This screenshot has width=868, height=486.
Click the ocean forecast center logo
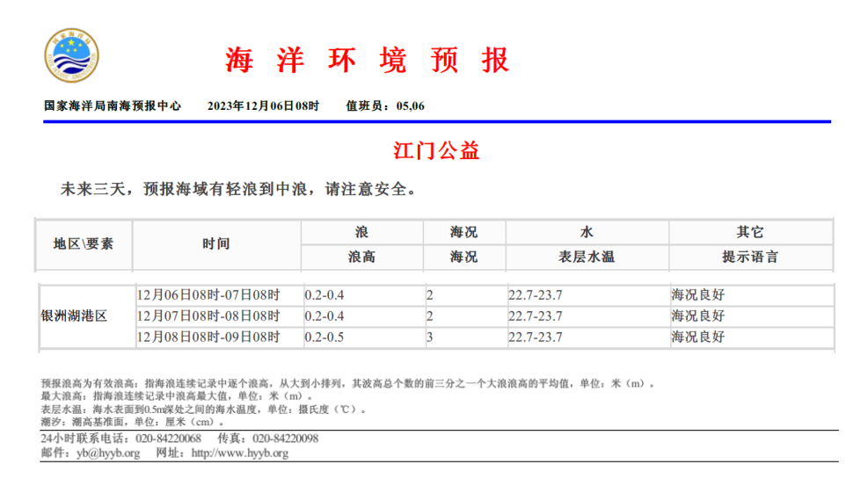pos(71,57)
